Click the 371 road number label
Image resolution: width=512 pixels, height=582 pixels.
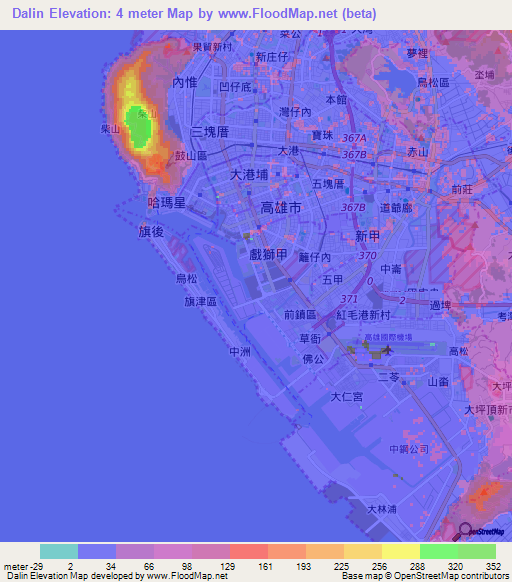point(349,299)
